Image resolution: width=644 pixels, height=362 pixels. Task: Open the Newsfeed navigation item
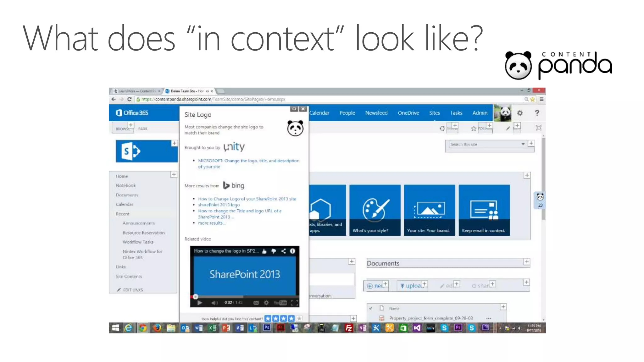tap(376, 113)
